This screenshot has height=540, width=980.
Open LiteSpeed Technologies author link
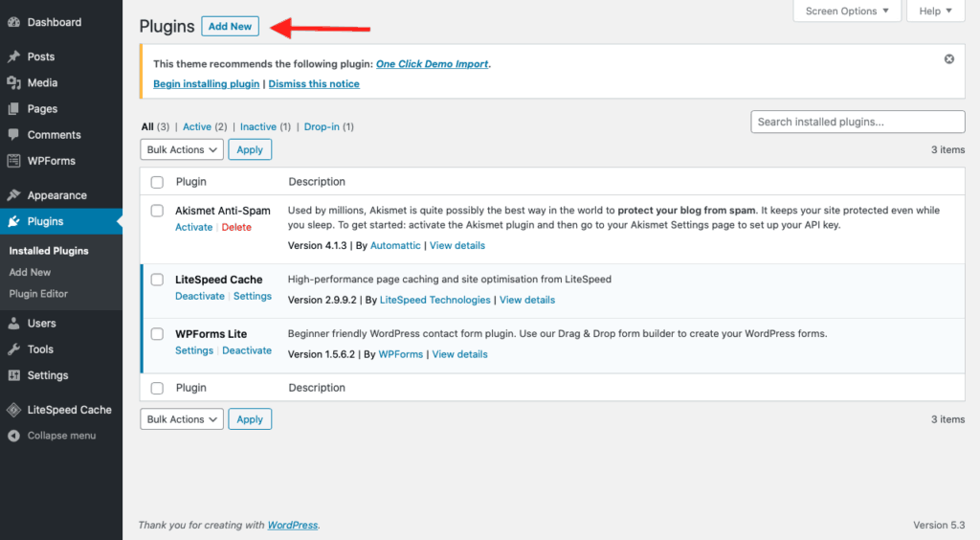click(435, 300)
